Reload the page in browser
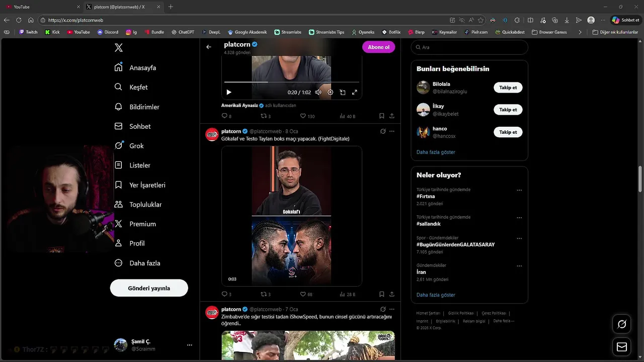Image resolution: width=644 pixels, height=362 pixels. click(x=19, y=20)
